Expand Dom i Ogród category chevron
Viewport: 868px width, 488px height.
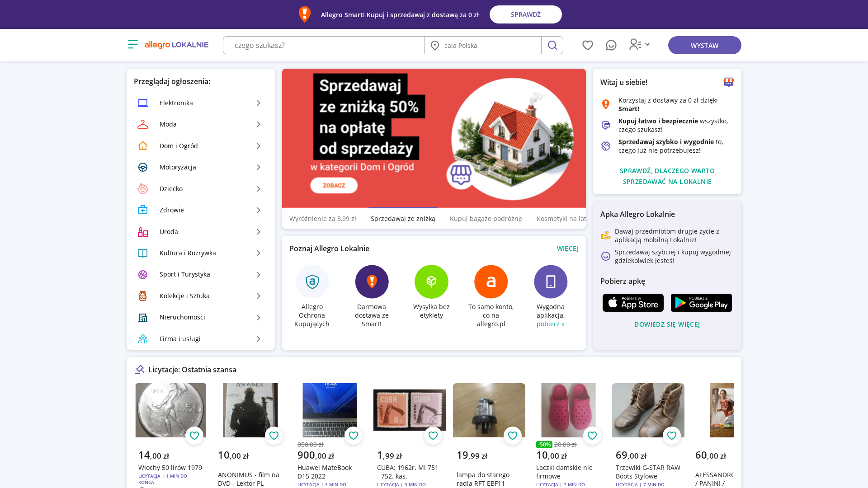pyautogui.click(x=259, y=146)
